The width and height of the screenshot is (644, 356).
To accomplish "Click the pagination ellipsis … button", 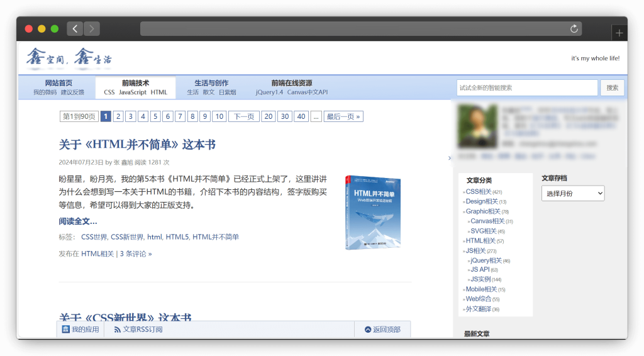I will click(x=316, y=116).
